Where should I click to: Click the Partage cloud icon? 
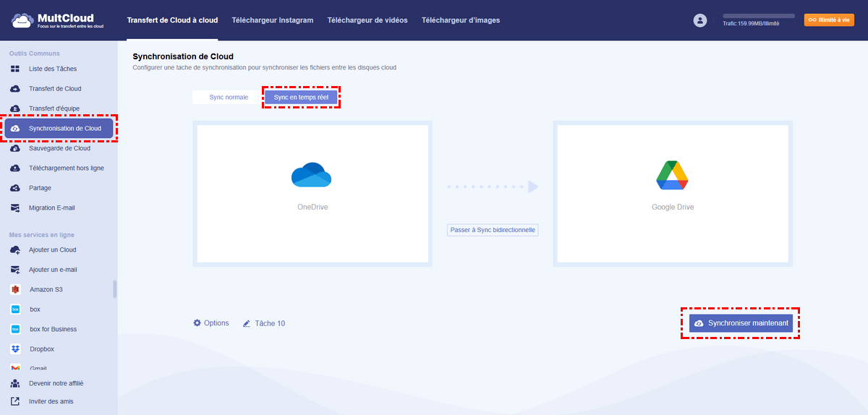tap(15, 188)
